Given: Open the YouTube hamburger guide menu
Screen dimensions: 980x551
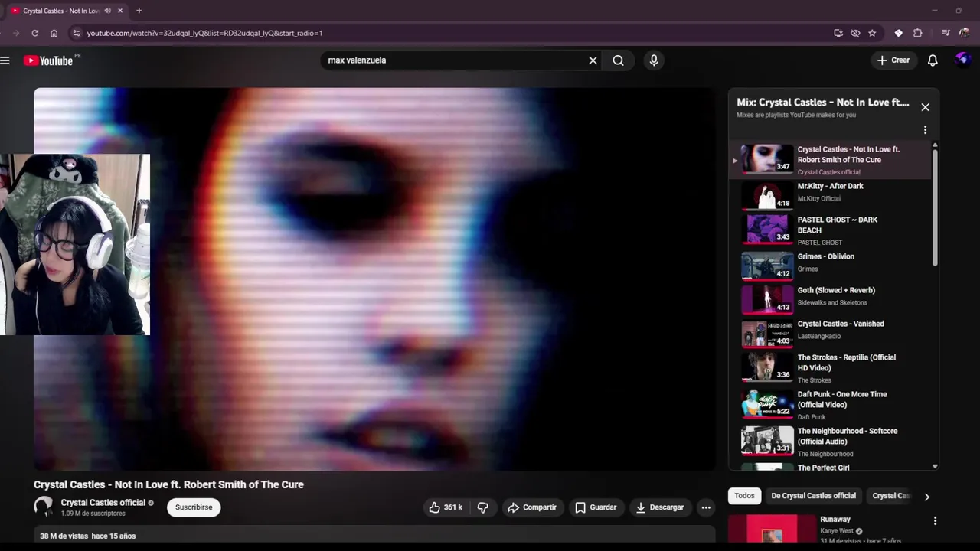Looking at the screenshot, I should pos(5,60).
